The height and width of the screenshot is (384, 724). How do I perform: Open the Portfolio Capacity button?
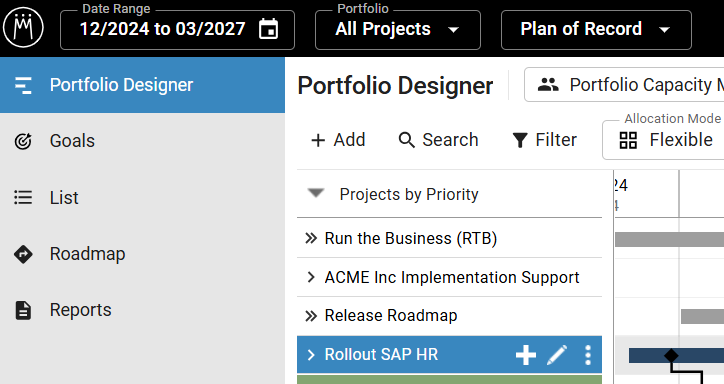tap(624, 85)
